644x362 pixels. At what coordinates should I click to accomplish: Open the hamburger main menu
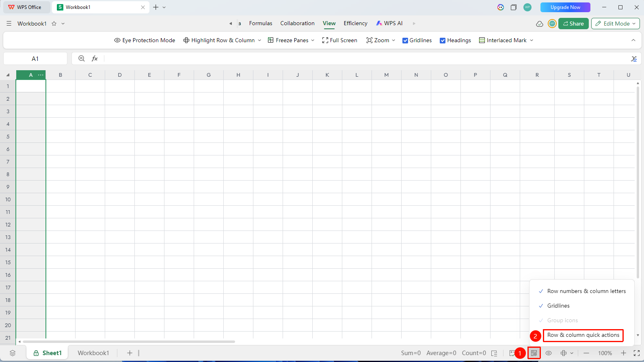pyautogui.click(x=9, y=24)
